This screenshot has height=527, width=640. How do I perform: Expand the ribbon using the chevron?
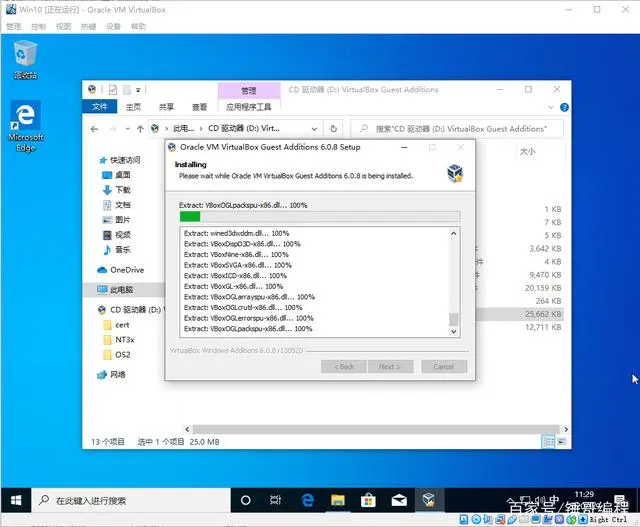coord(550,107)
